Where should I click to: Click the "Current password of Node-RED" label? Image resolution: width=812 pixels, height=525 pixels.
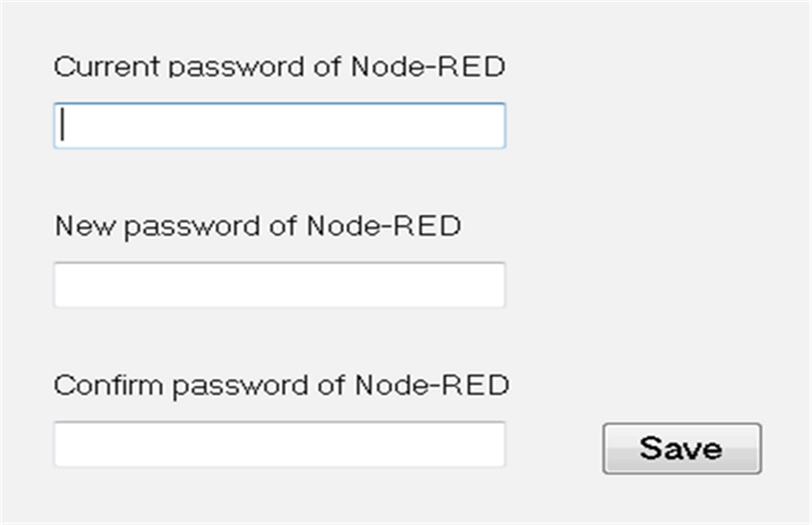[279, 67]
